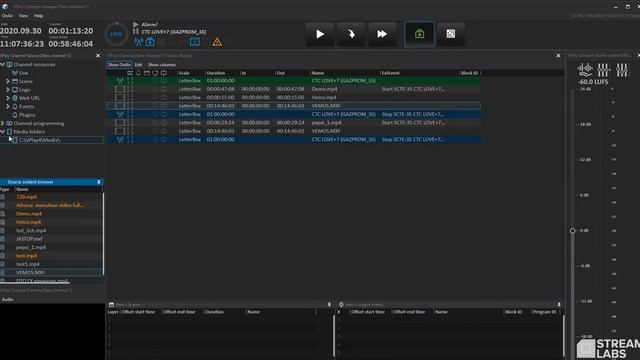
Task: Toggle the green playlist play mode button
Action: point(419,34)
